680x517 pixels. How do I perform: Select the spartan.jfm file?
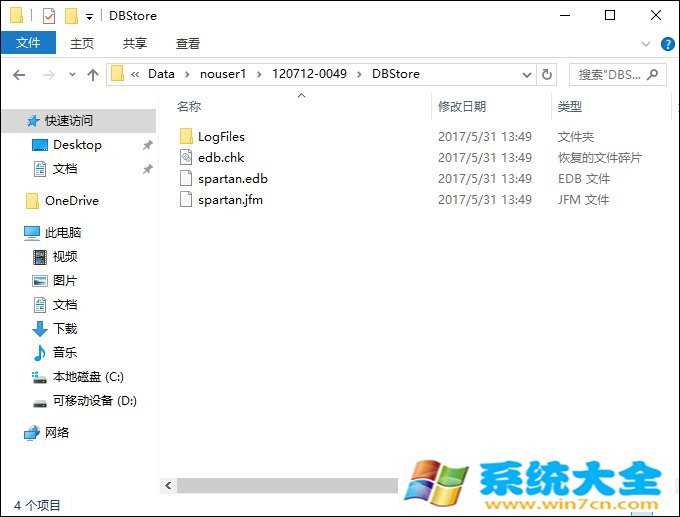point(230,199)
